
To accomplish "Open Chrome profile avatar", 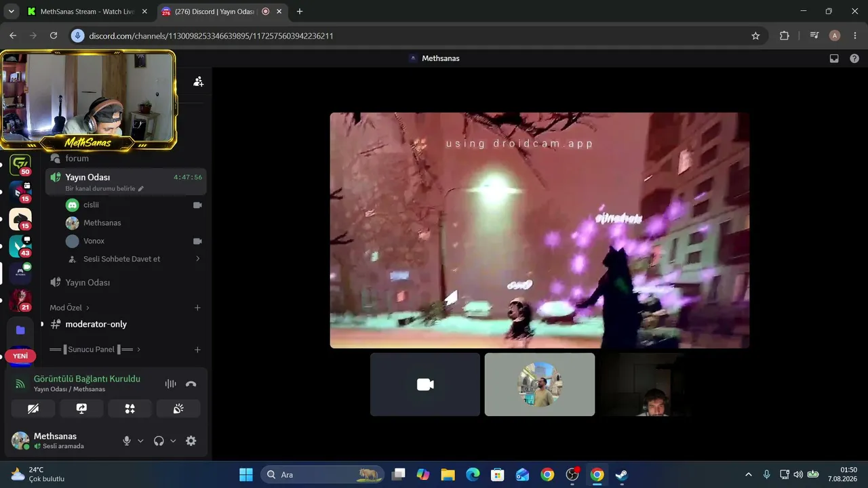I will (835, 36).
